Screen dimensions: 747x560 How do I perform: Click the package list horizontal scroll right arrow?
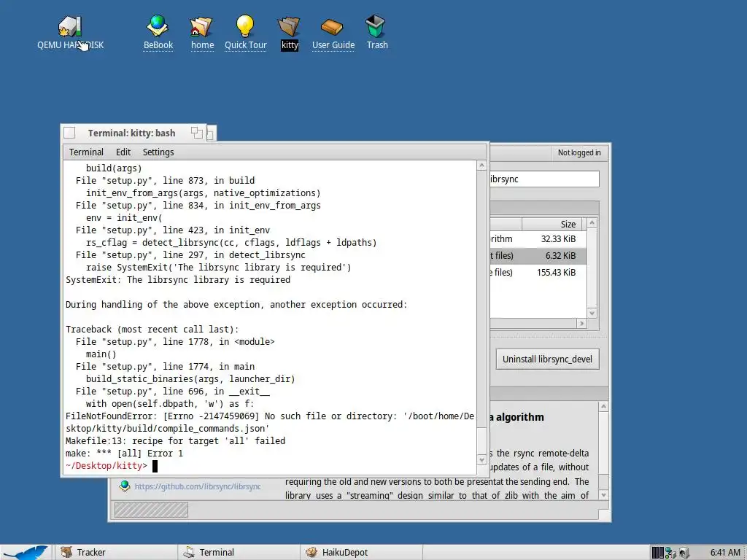581,323
